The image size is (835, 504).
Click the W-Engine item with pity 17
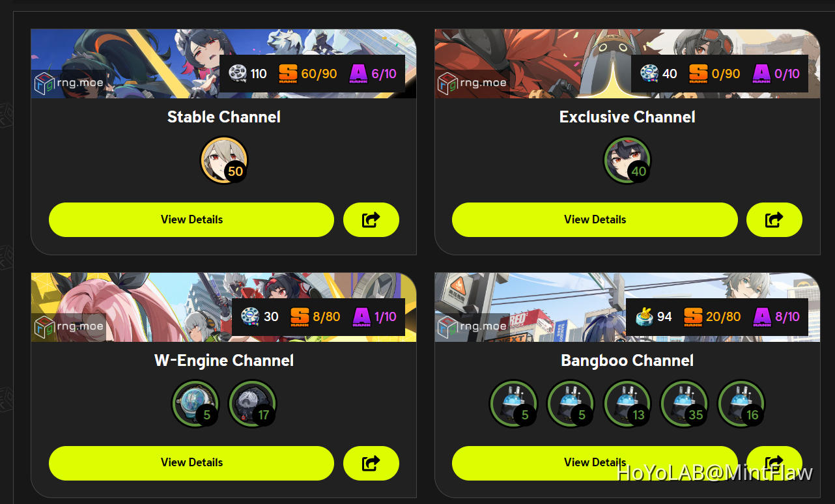(x=253, y=404)
